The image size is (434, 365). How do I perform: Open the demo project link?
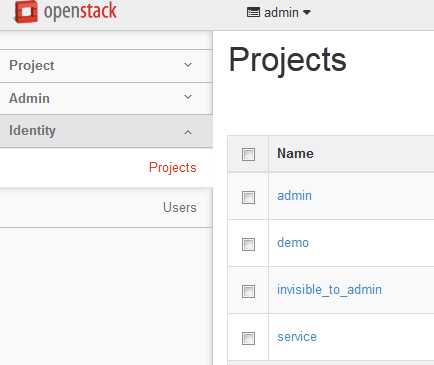coord(293,243)
